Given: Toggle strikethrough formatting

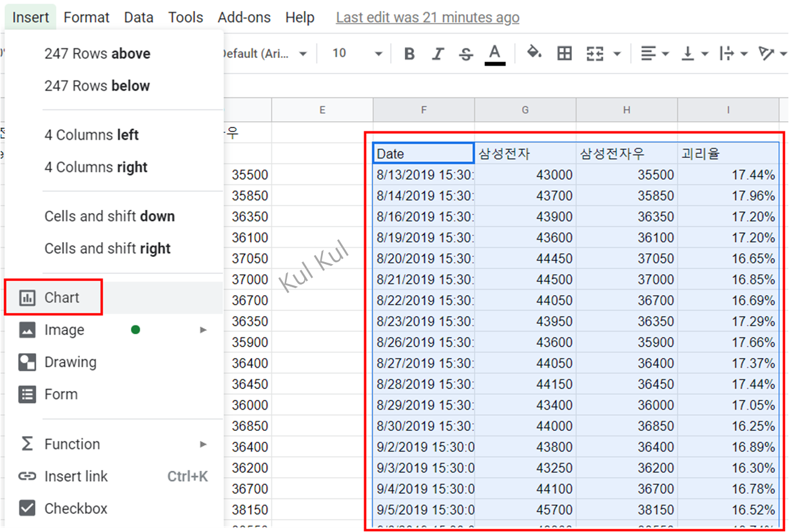Looking at the screenshot, I should pos(466,54).
